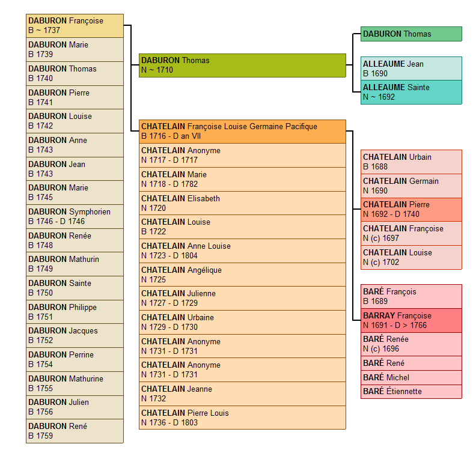The image size is (476, 450).
Task: Click CHATELAIN Germain born 1690
Action: point(411,186)
